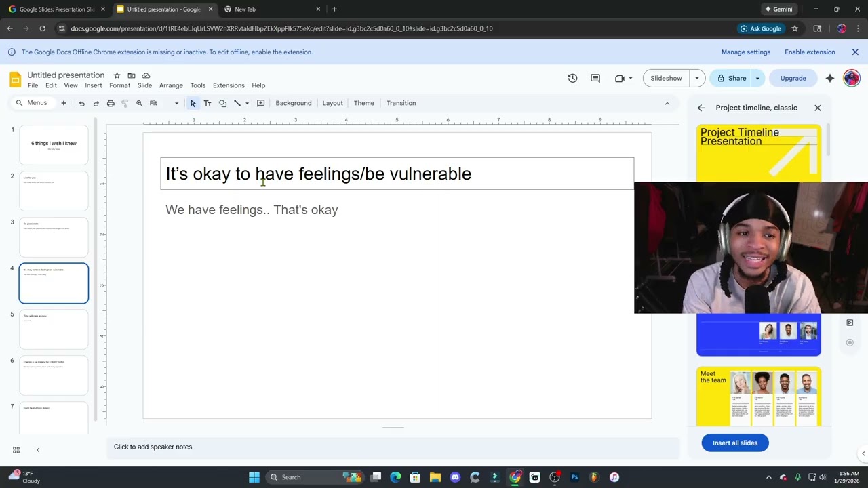
Task: Open the Share options dropdown arrow
Action: [757, 78]
